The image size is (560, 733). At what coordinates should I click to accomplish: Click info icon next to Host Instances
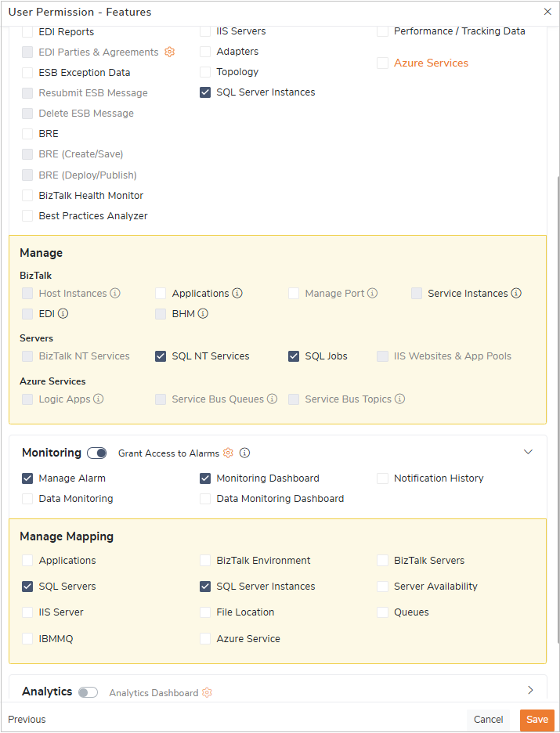pos(115,293)
